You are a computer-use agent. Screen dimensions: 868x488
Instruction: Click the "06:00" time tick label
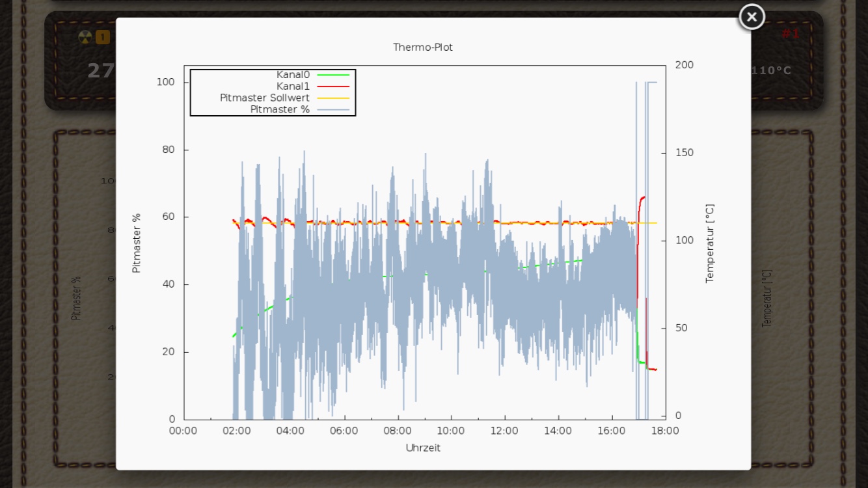pos(344,431)
